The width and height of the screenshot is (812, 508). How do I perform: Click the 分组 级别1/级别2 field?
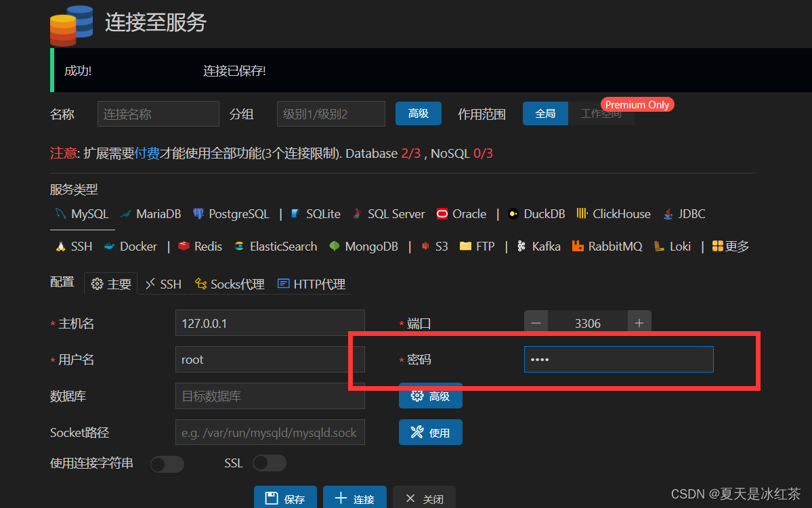[331, 114]
